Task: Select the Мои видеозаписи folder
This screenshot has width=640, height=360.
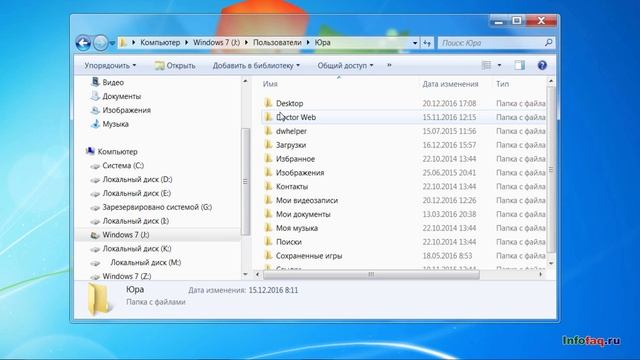Action: point(307,200)
